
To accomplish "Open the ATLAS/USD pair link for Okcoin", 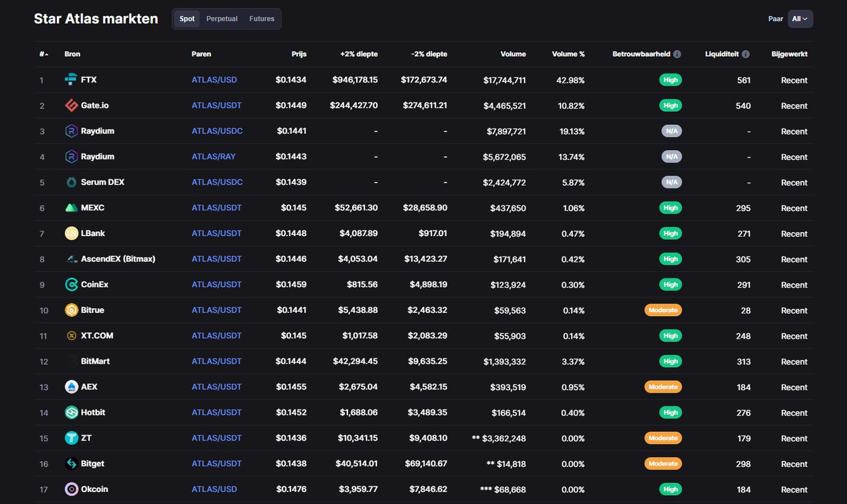I will [x=214, y=489].
